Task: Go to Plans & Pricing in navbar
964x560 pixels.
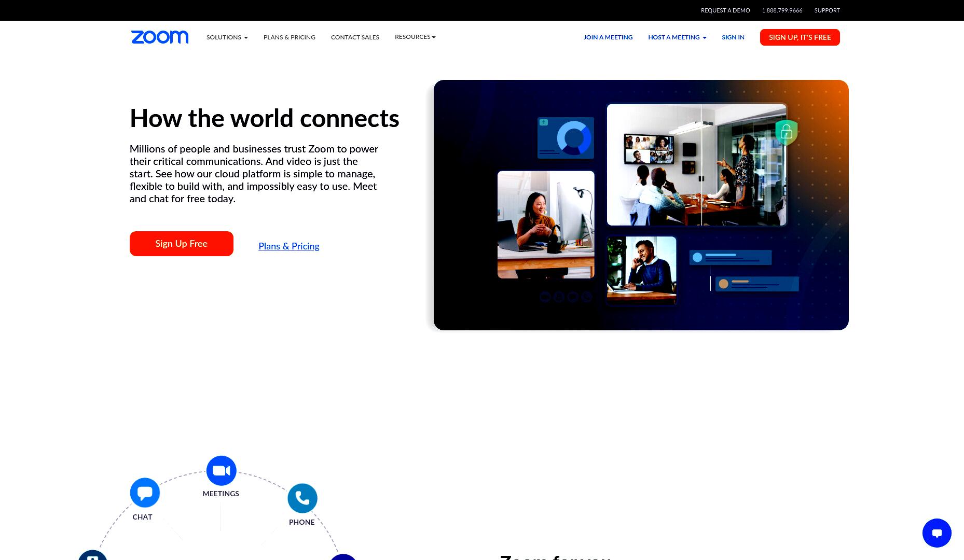Action: click(290, 37)
